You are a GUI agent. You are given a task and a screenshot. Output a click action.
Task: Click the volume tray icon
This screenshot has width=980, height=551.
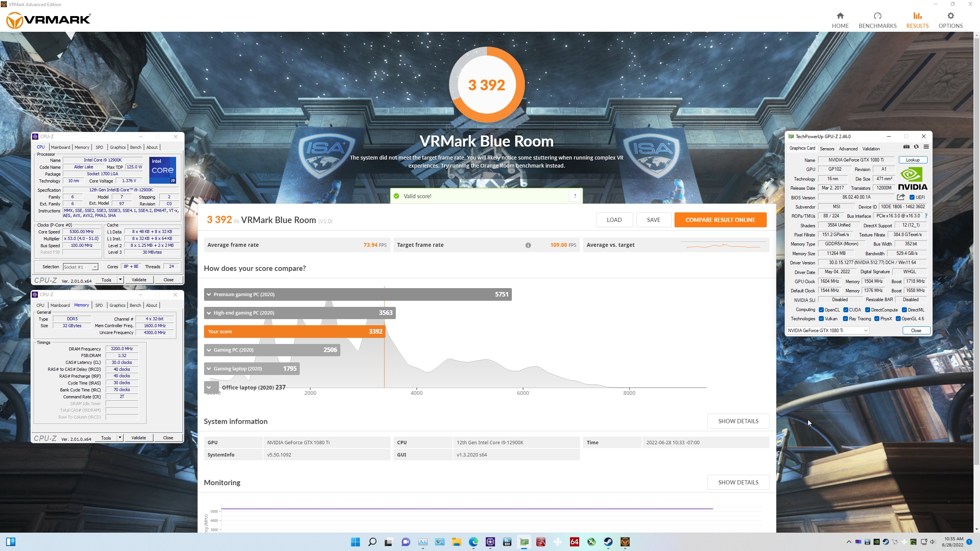point(933,542)
